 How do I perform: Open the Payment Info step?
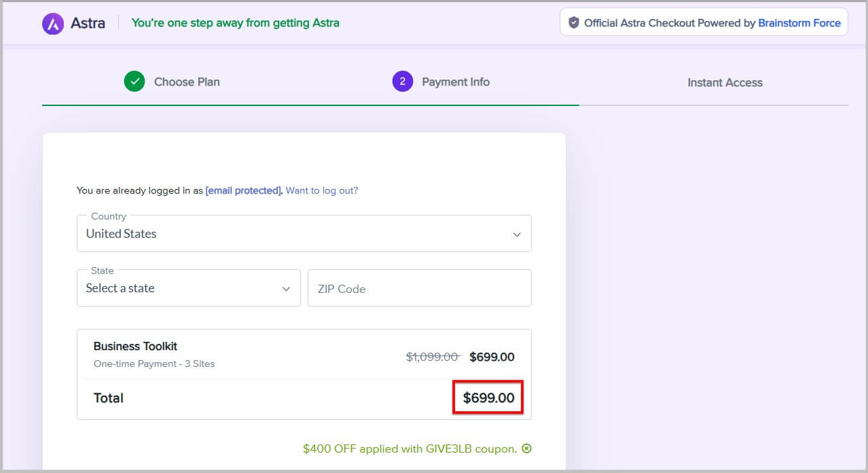pos(455,82)
